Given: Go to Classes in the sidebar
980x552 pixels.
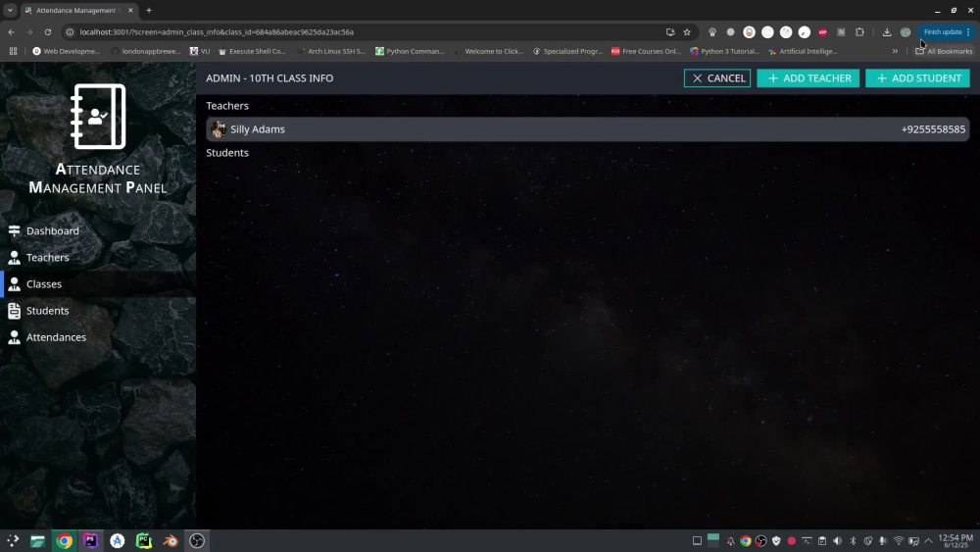Looking at the screenshot, I should [98, 283].
